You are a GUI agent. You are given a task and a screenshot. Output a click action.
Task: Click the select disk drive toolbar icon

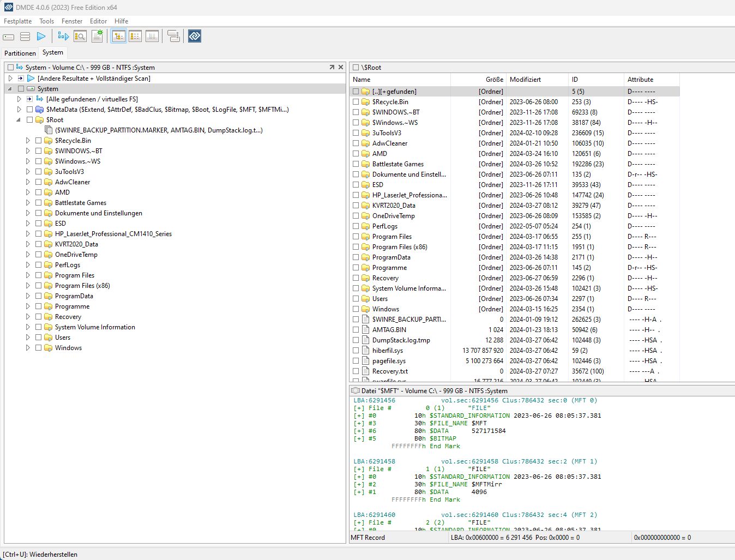coord(8,37)
